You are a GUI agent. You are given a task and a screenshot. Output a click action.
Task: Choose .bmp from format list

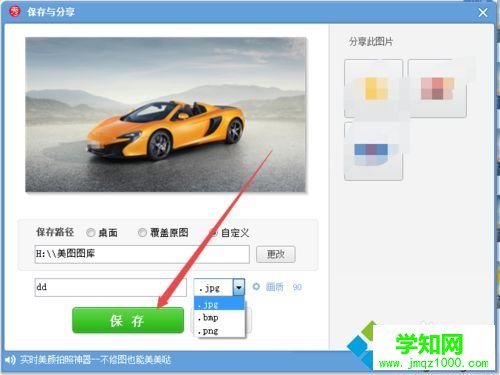[219, 318]
